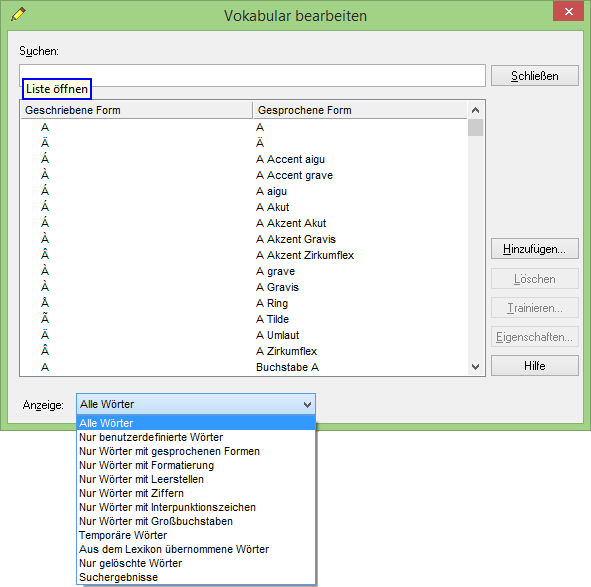Expand the Anzeige dropdown arrow

tap(307, 405)
